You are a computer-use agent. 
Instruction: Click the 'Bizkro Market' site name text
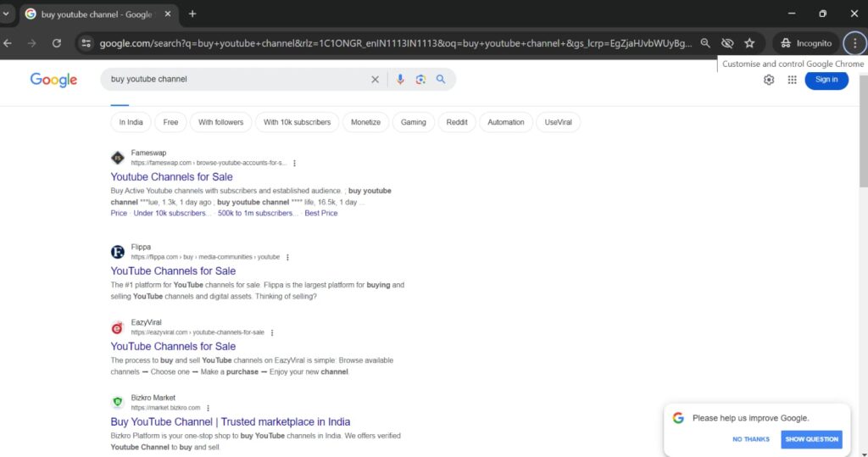tap(153, 398)
